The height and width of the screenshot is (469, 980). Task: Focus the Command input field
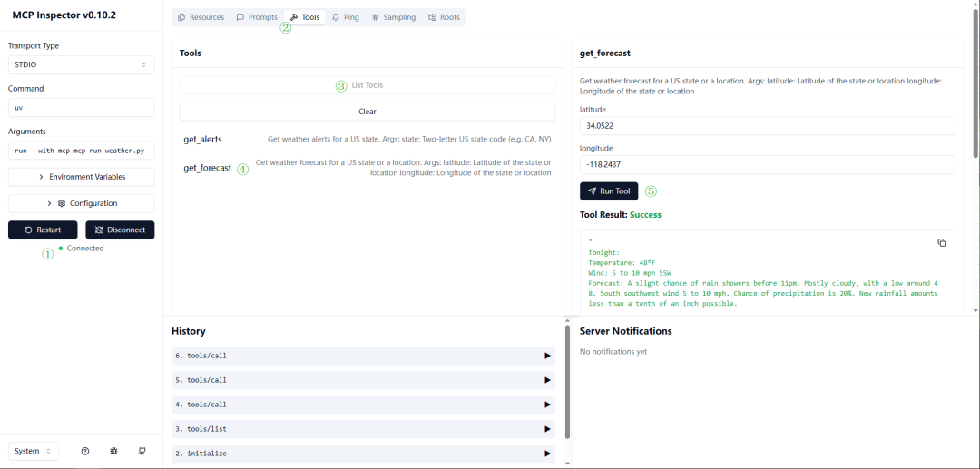click(x=82, y=107)
